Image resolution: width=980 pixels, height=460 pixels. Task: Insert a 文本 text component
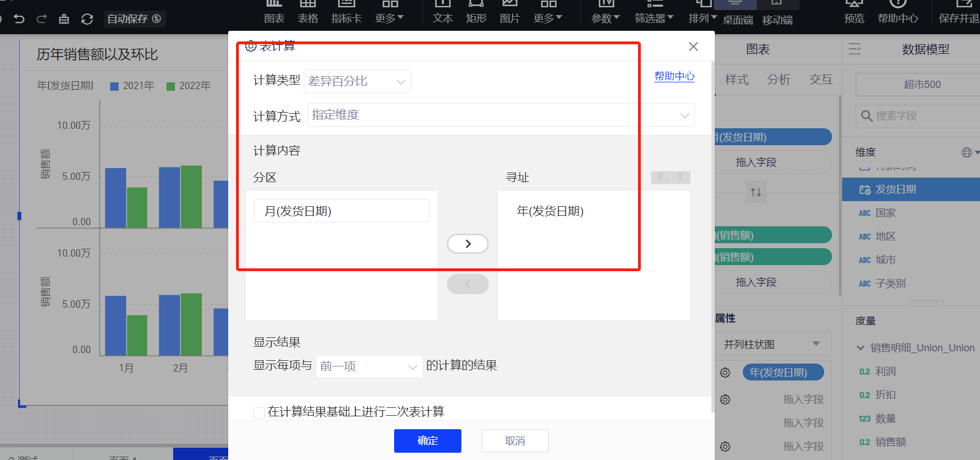[443, 12]
